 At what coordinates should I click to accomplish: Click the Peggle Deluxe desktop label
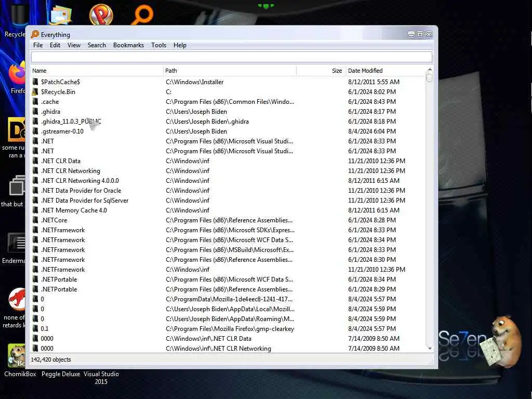tap(61, 374)
